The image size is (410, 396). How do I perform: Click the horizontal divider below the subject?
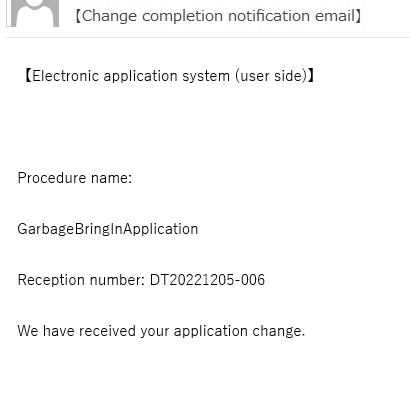[208, 38]
